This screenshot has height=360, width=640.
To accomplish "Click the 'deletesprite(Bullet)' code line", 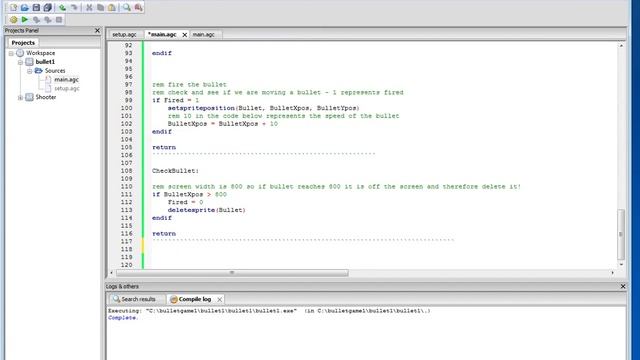I will 207,210.
